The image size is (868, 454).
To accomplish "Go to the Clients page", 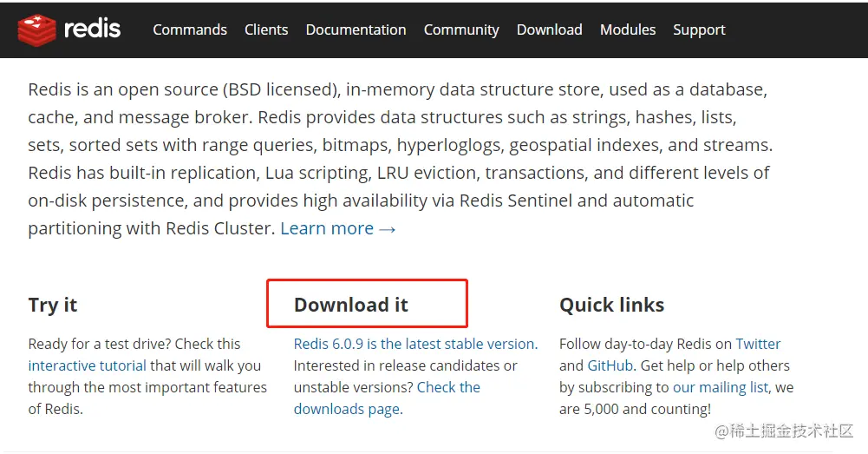I will click(266, 30).
